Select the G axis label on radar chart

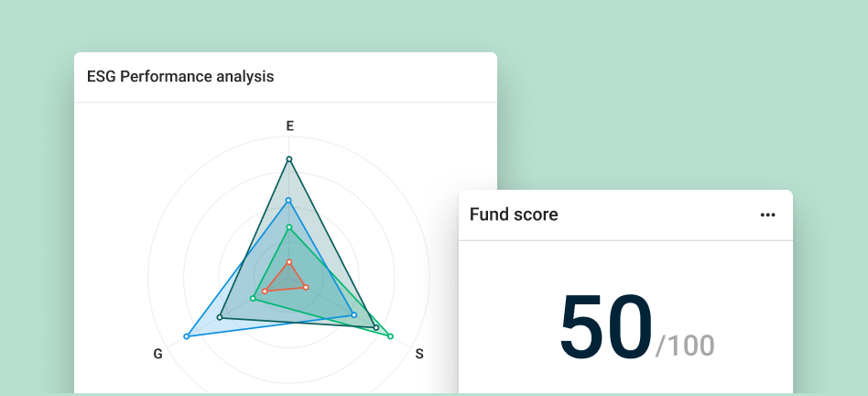[158, 354]
